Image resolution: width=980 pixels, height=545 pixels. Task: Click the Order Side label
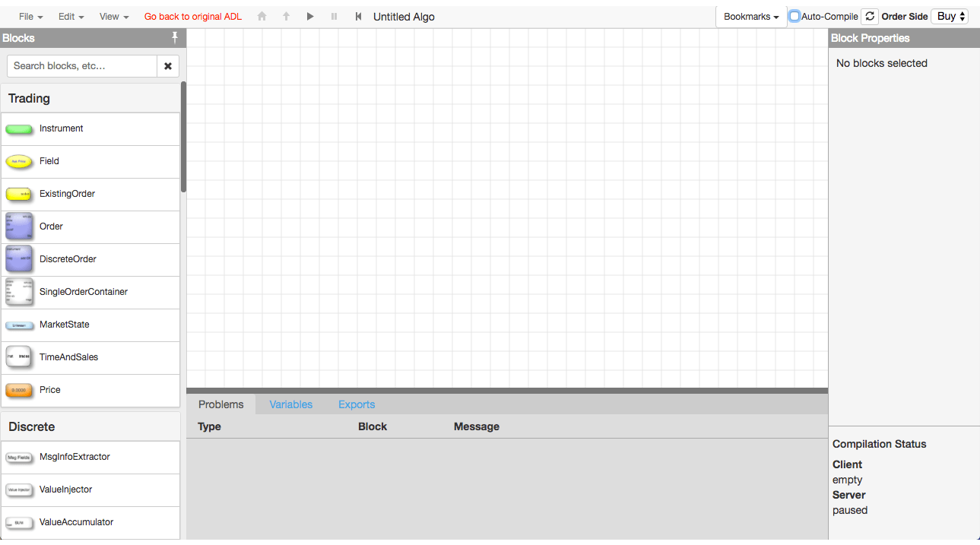[x=905, y=16]
